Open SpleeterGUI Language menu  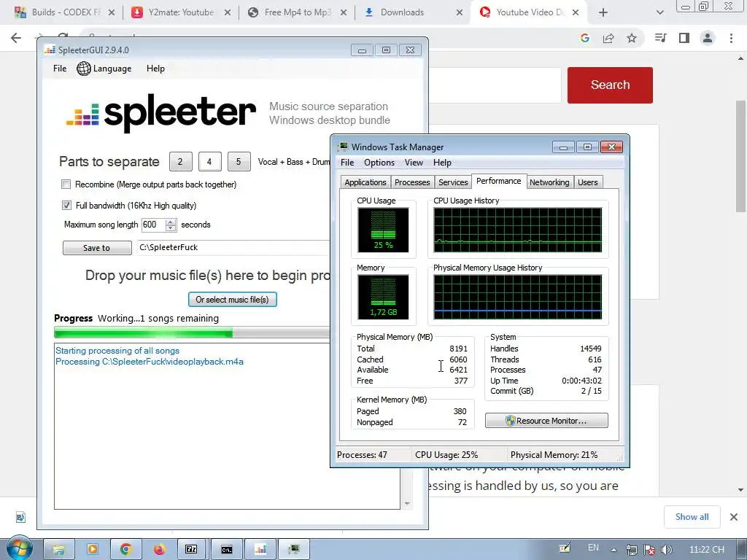(x=104, y=69)
